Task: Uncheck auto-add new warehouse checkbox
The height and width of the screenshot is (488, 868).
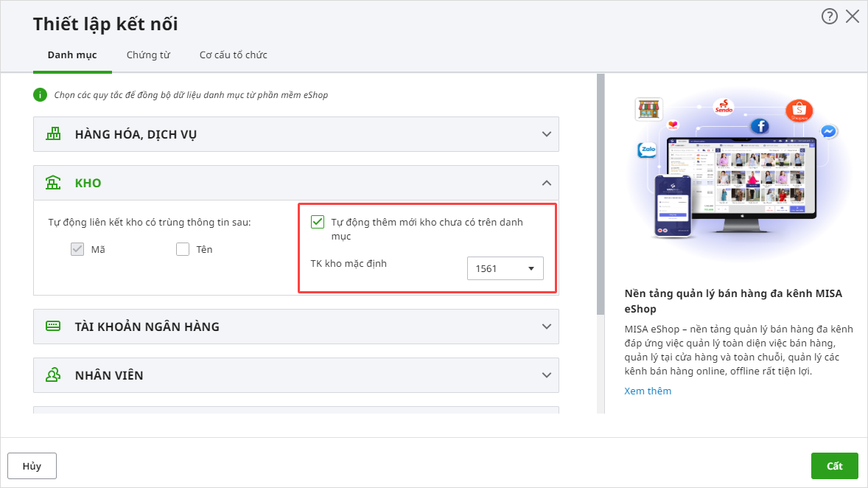Action: (x=318, y=222)
